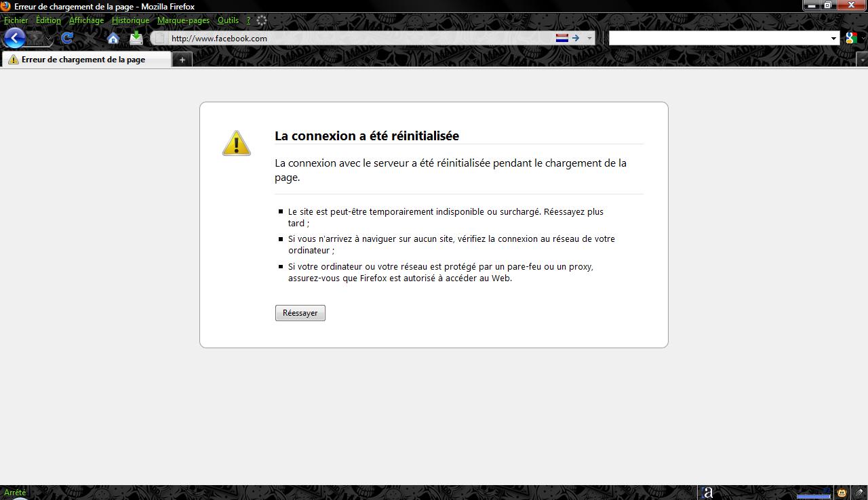Click the blue Go arrow in address bar
This screenshot has width=868, height=500.
[x=576, y=38]
